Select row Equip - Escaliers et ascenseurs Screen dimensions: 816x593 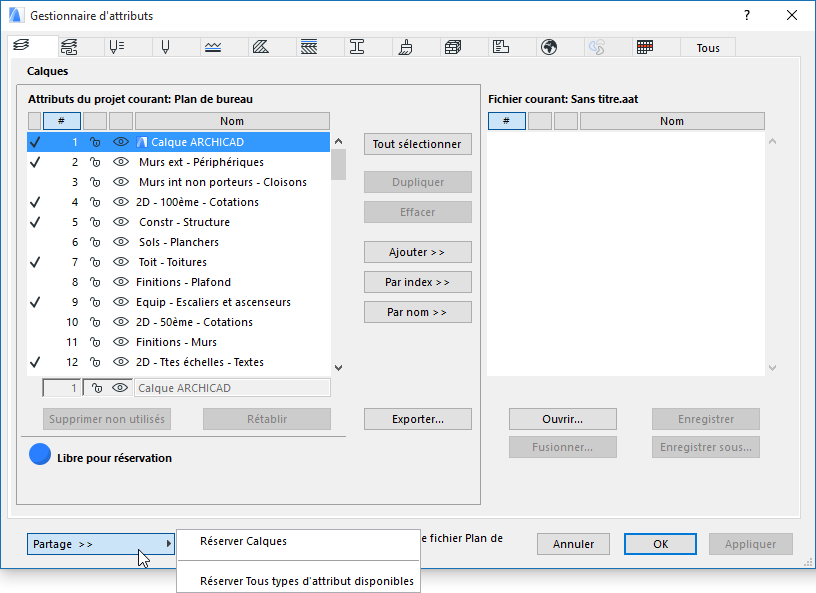click(x=178, y=302)
